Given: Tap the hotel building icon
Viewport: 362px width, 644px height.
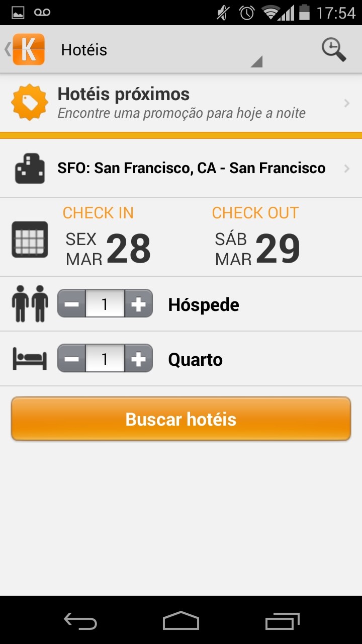Looking at the screenshot, I should coord(30,169).
